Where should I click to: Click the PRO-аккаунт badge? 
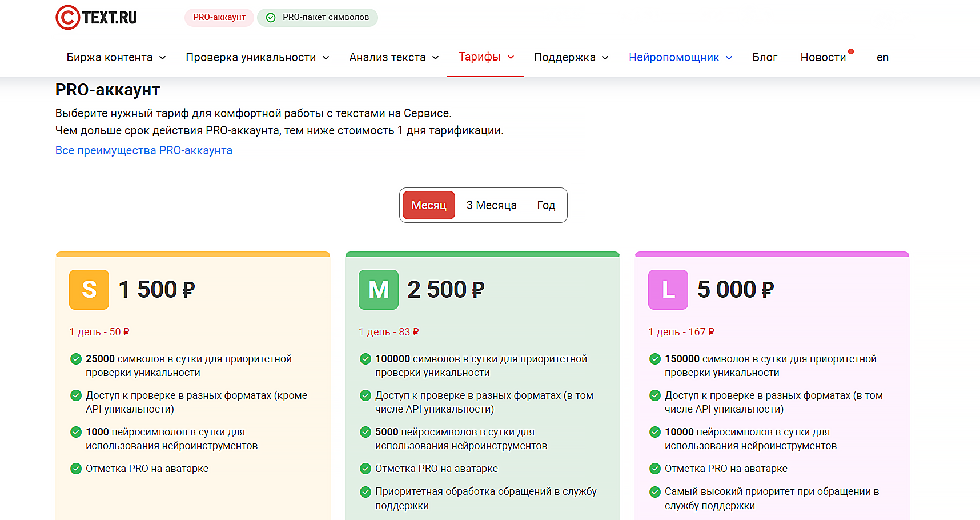[219, 17]
